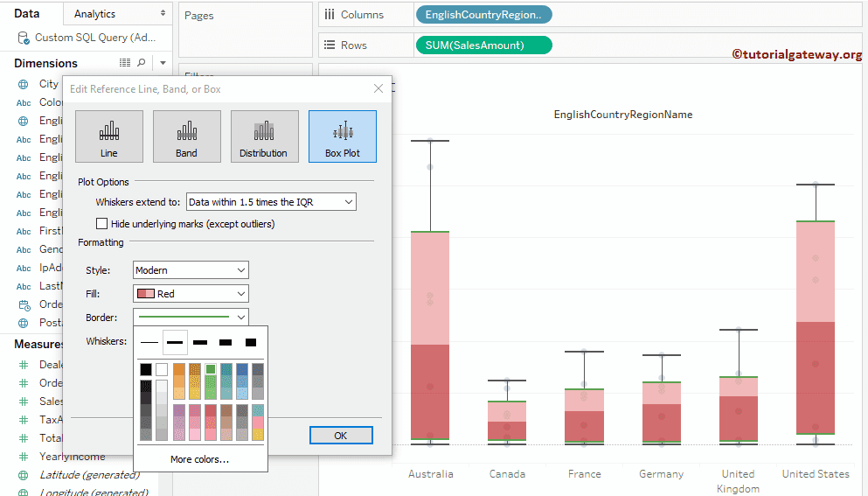868x496 pixels.
Task: Open the Style dropdown set to Modern
Action: tap(191, 270)
